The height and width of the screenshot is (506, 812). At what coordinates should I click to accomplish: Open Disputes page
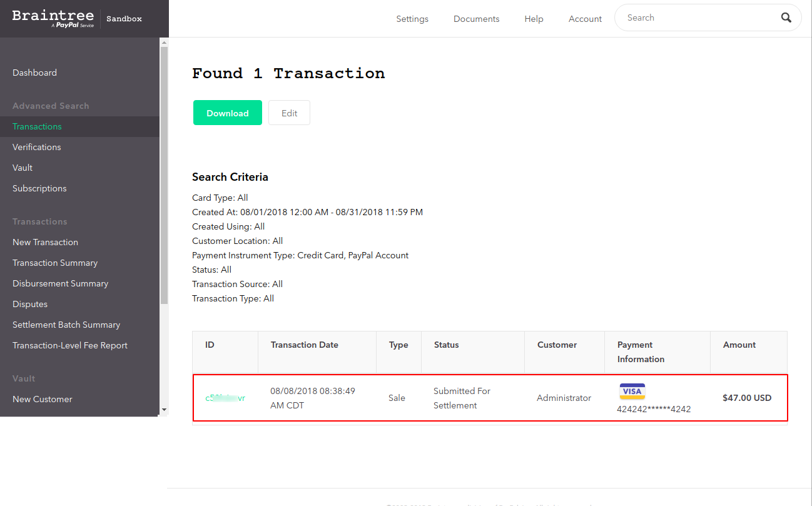(x=30, y=304)
